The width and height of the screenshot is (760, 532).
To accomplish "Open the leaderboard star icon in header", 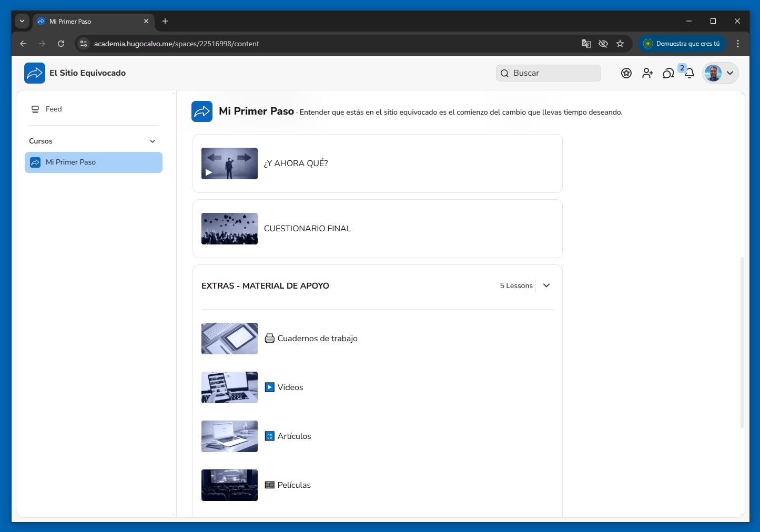I will coord(626,73).
